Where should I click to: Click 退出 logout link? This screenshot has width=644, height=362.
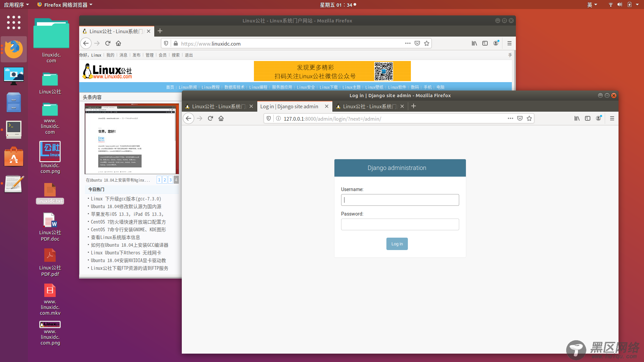coord(189,55)
